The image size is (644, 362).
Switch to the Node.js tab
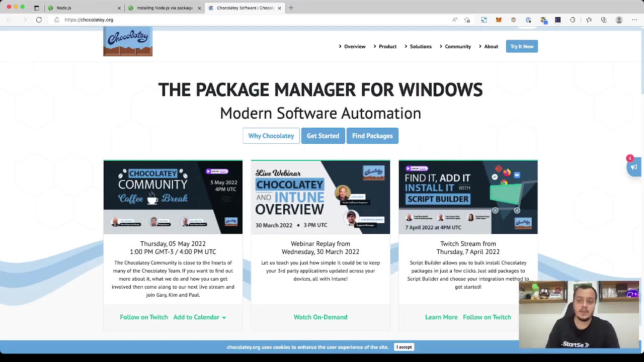(x=84, y=8)
